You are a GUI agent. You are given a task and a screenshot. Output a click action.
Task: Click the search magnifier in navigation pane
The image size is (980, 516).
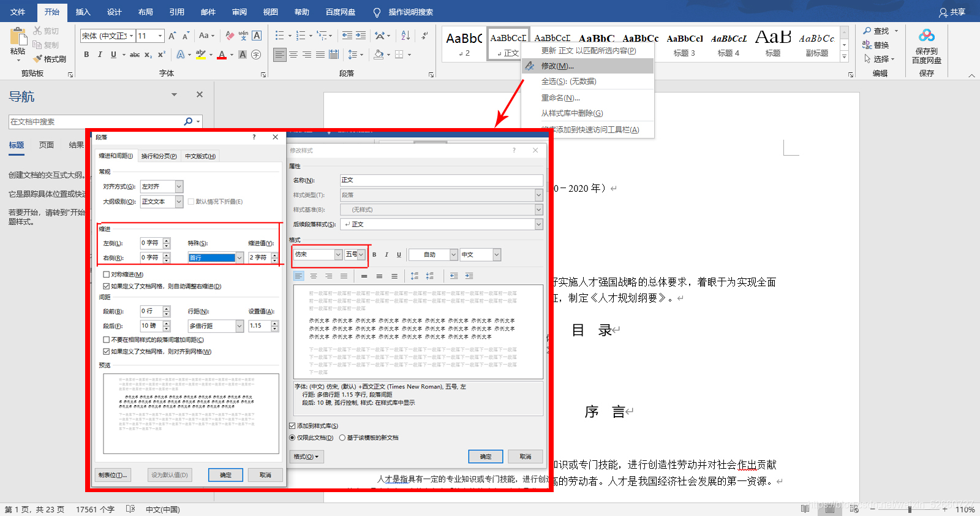click(188, 121)
